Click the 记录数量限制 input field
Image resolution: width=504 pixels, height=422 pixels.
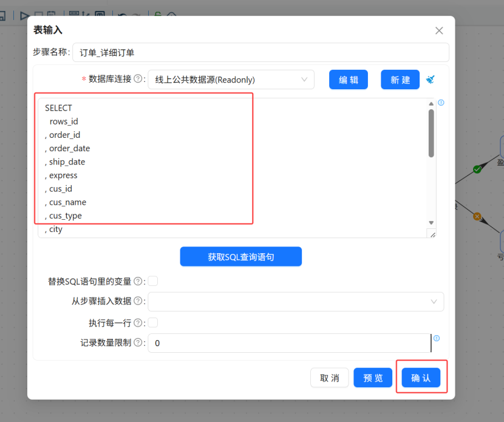click(289, 343)
